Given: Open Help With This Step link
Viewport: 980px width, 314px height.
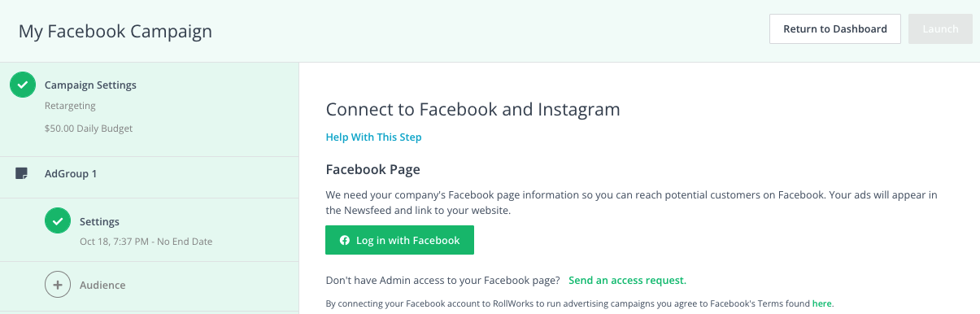Looking at the screenshot, I should pyautogui.click(x=373, y=137).
